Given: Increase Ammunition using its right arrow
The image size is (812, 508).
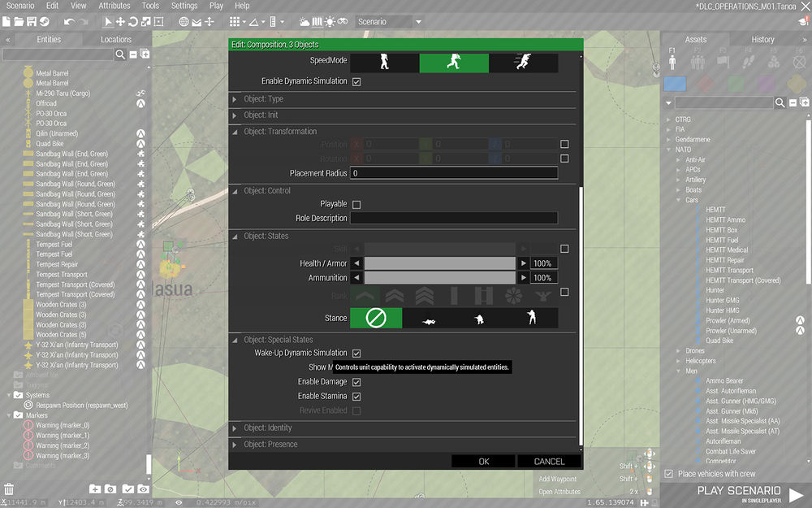Looking at the screenshot, I should point(525,277).
